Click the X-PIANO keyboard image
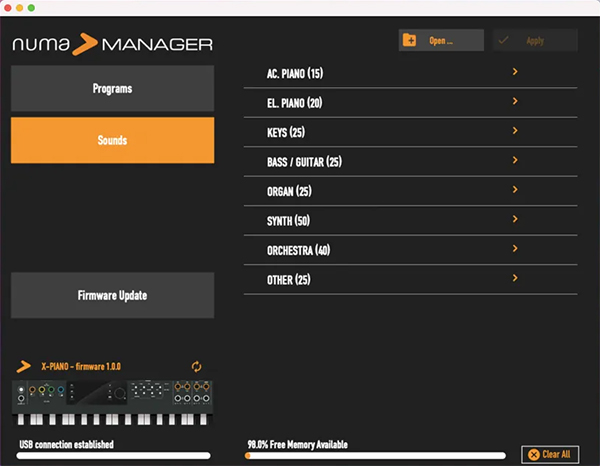Image resolution: width=600 pixels, height=466 pixels. tap(112, 402)
